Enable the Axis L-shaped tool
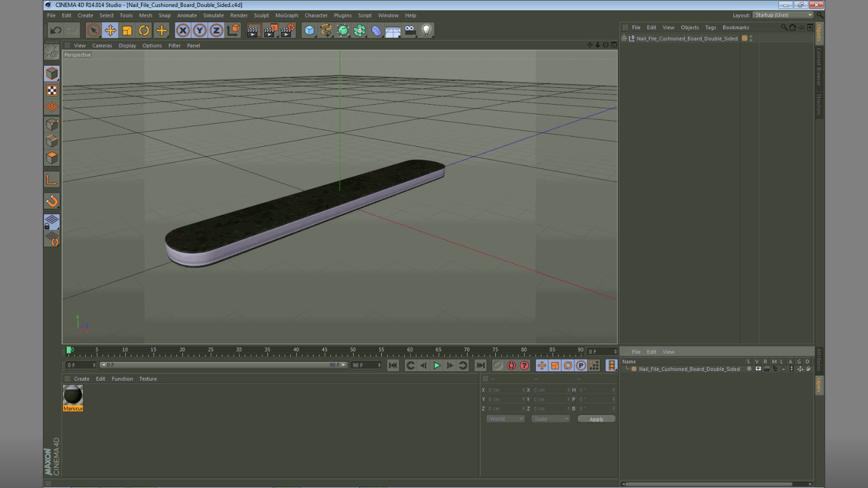The image size is (868, 488). coord(52,179)
